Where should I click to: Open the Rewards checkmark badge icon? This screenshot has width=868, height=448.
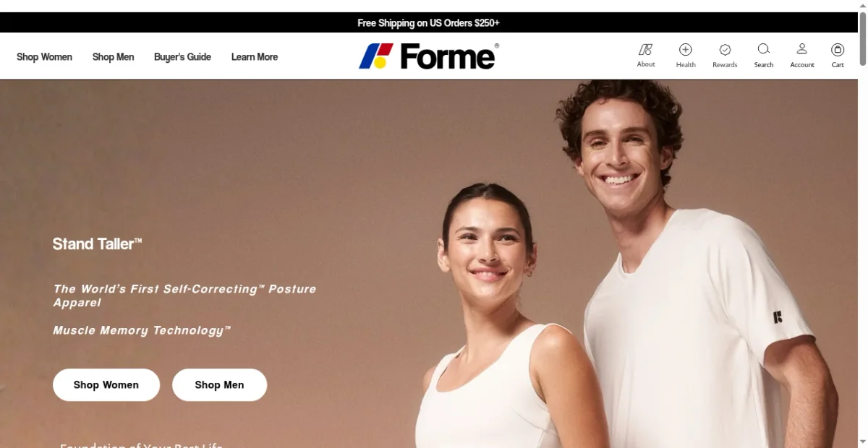pos(725,49)
